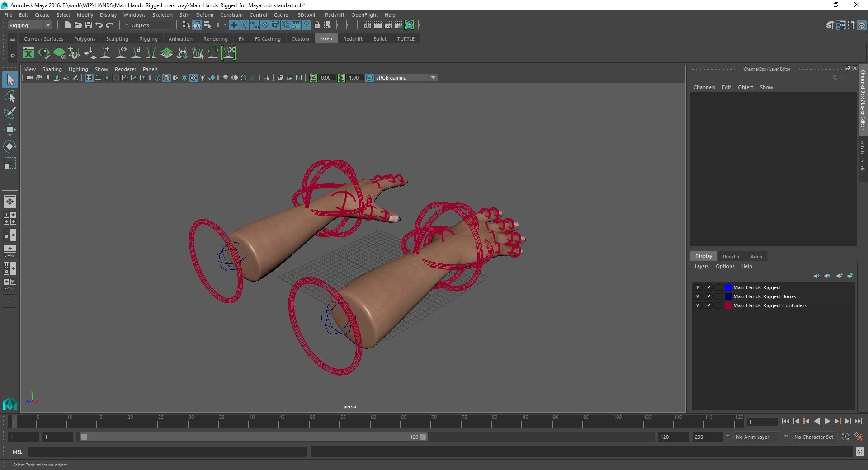Redo action via toolbar arrow
The image size is (868, 470).
tap(110, 25)
